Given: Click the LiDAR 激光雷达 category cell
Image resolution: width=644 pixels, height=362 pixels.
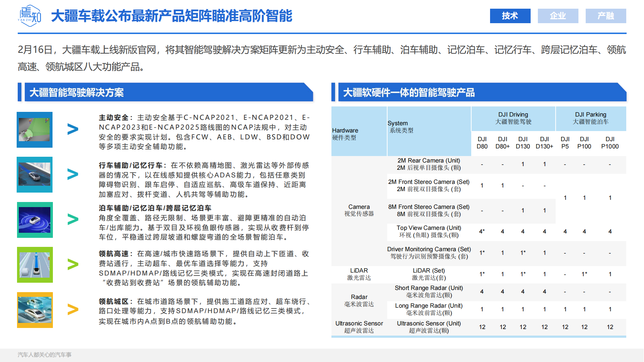Looking at the screenshot, I should 359,274.
